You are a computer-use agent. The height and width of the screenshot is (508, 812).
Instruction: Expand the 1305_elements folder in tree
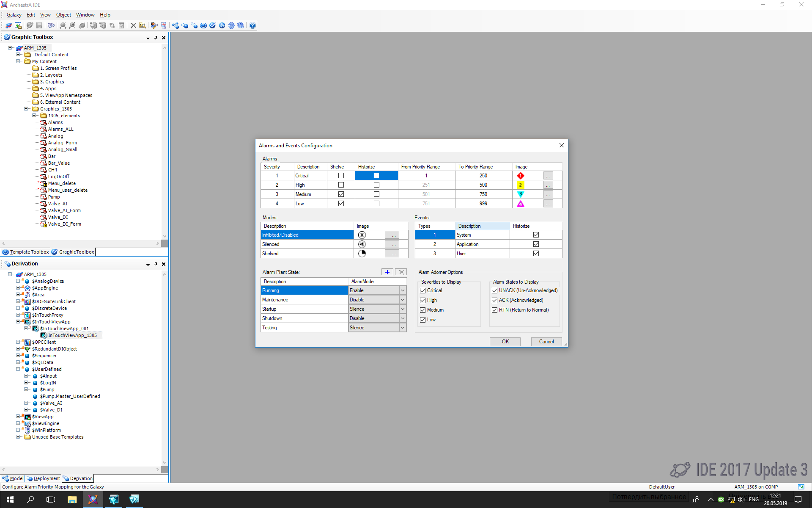[34, 116]
